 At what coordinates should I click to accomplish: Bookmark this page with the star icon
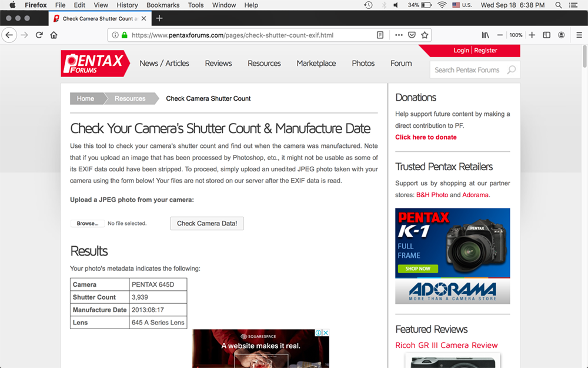click(x=425, y=35)
